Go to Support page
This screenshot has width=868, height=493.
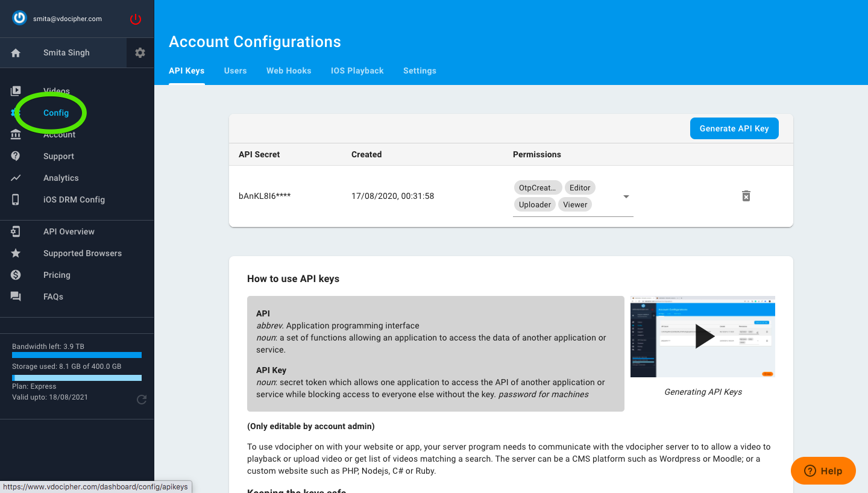(x=58, y=156)
